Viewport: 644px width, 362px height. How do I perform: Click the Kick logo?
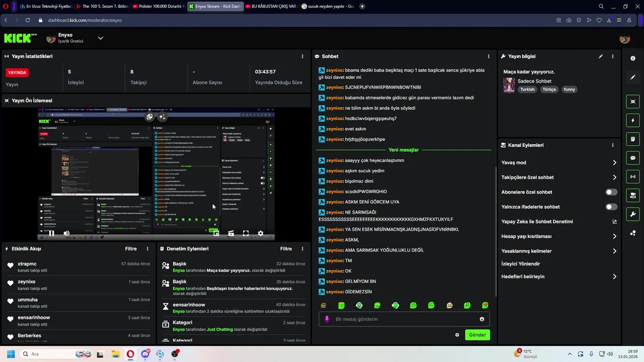tap(21, 38)
